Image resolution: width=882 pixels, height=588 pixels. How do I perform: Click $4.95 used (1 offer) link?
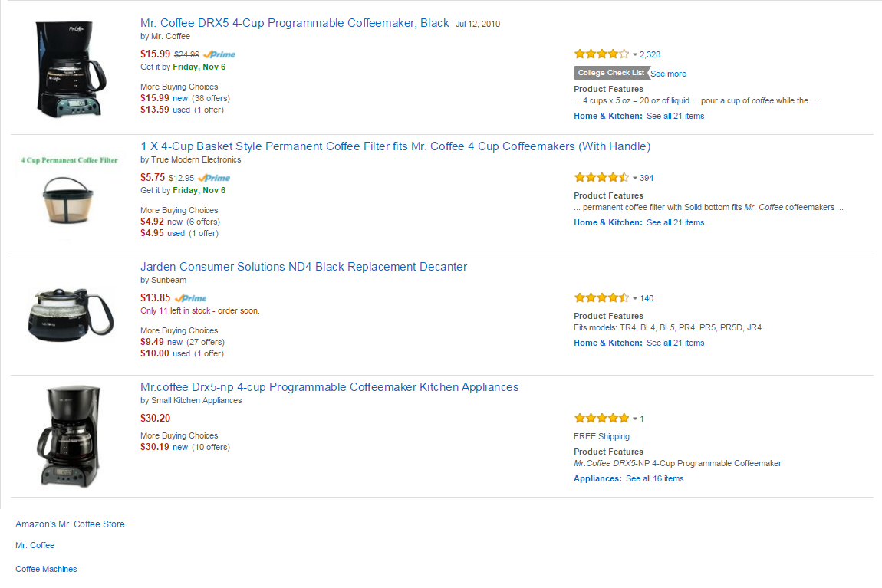click(179, 233)
